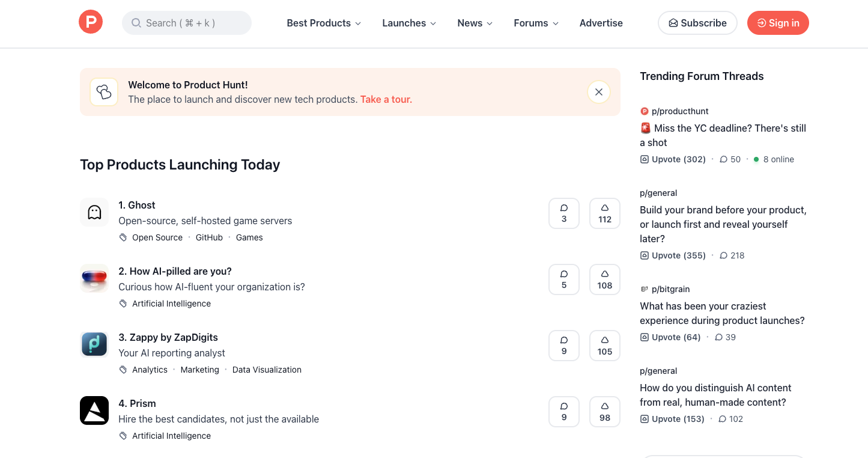Select the Sign in button
This screenshot has width=868, height=458.
[x=778, y=23]
